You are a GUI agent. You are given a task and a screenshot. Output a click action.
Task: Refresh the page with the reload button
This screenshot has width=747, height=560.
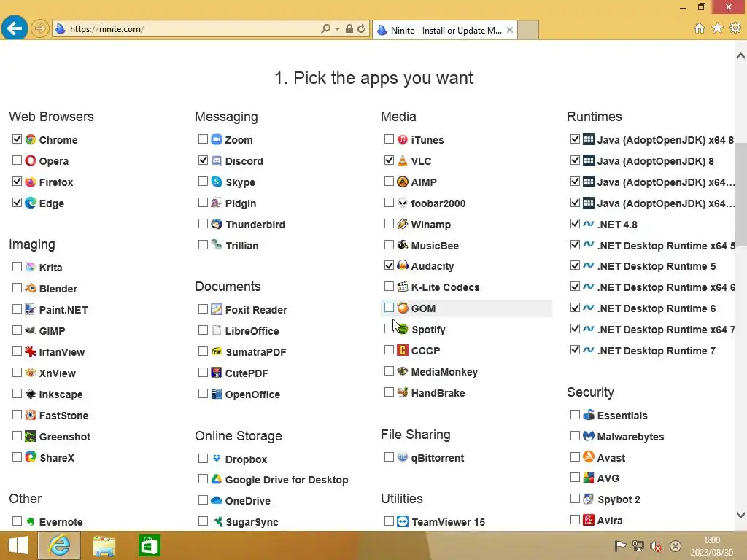(362, 29)
